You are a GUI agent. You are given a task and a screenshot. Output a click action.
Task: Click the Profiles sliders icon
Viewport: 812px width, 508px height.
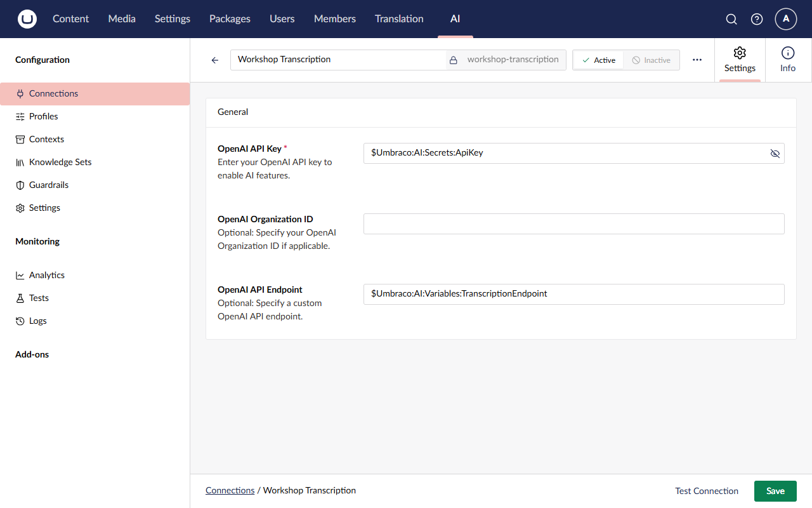tap(20, 116)
